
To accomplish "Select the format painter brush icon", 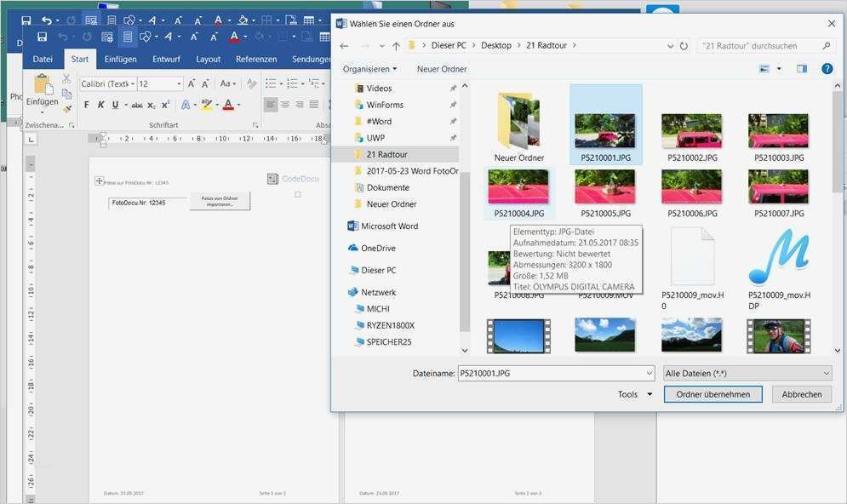I will tap(66, 109).
